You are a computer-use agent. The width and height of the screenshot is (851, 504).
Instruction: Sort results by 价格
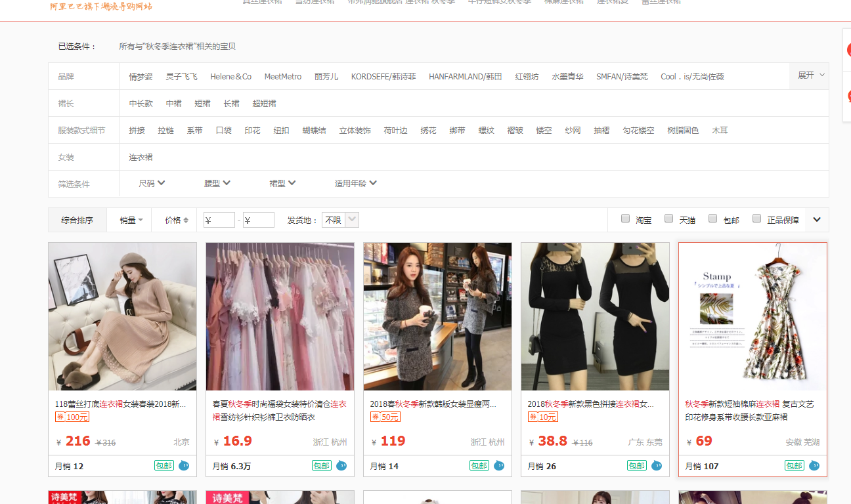coord(177,220)
